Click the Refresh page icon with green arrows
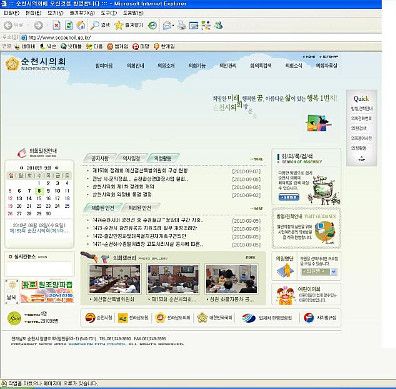 click(x=69, y=25)
